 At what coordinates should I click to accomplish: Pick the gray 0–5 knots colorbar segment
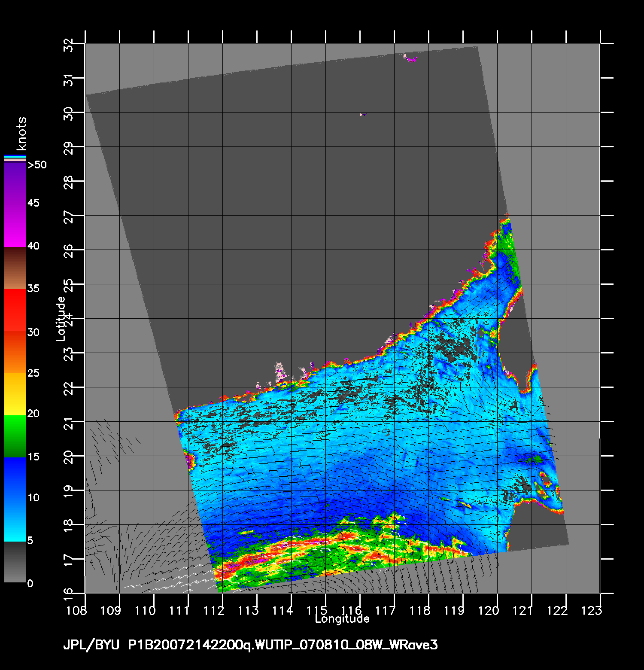pyautogui.click(x=15, y=562)
